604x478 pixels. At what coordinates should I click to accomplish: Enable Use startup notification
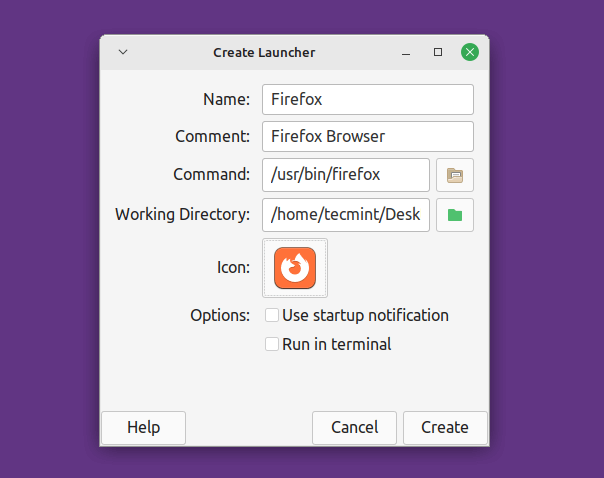[x=272, y=315]
